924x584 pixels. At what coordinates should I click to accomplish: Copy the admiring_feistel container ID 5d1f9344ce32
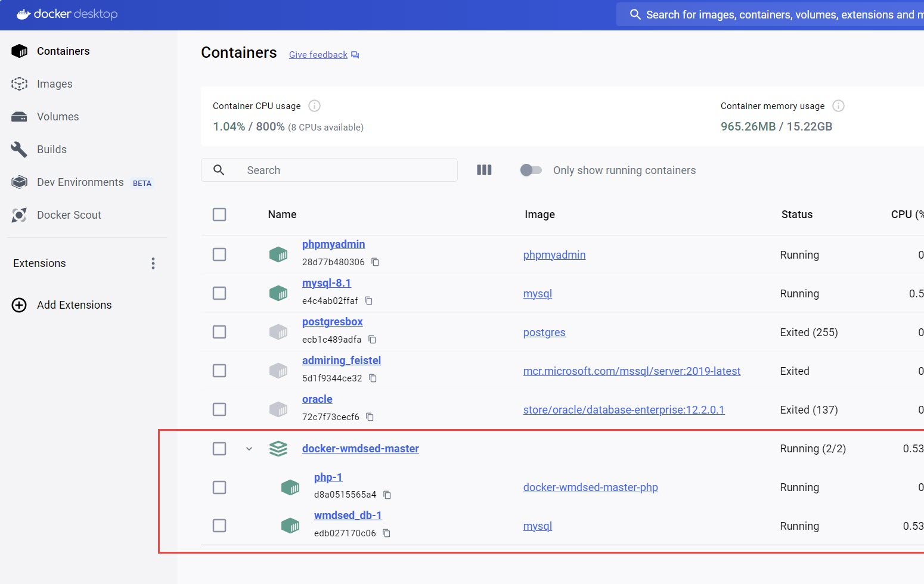[x=373, y=378]
